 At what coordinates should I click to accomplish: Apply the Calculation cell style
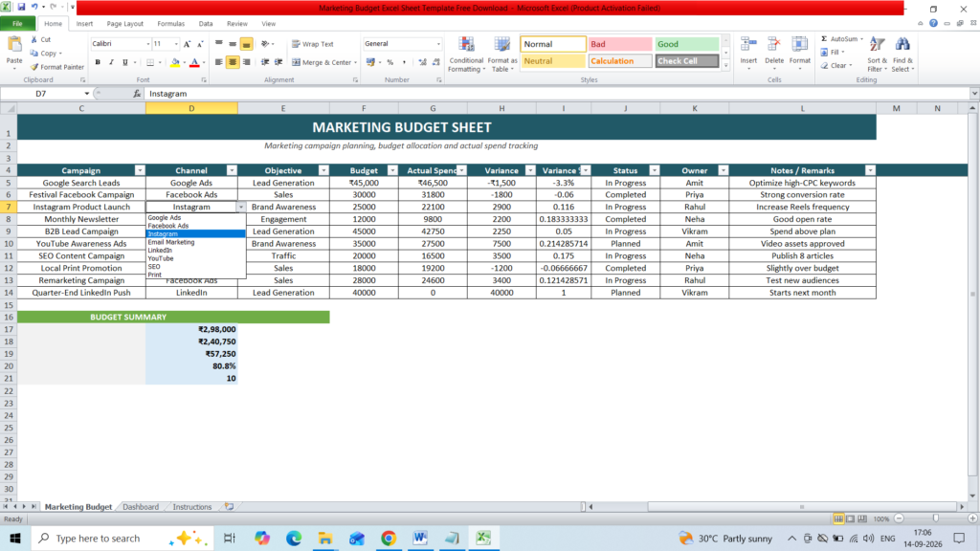pos(620,61)
